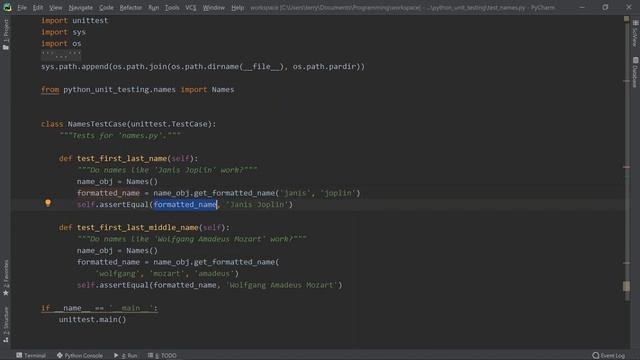Image resolution: width=640 pixels, height=360 pixels.
Task: Open the View menu
Action: pyautogui.click(x=56, y=7)
